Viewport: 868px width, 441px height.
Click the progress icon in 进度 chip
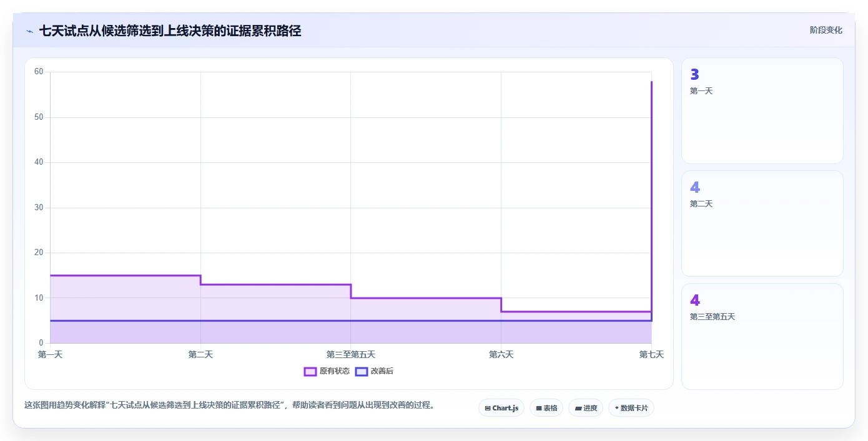[x=578, y=408]
